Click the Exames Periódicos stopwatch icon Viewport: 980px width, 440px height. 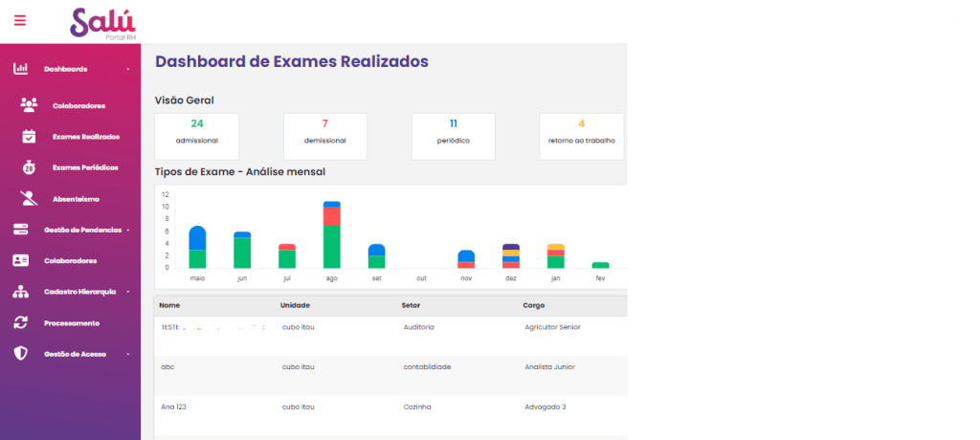click(x=29, y=167)
